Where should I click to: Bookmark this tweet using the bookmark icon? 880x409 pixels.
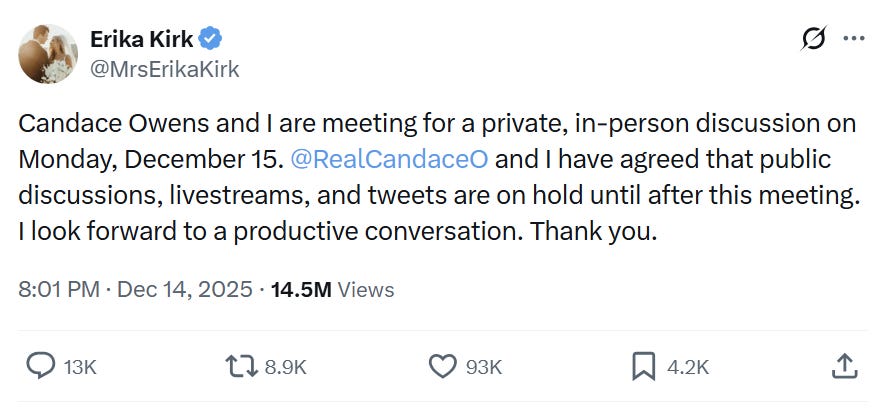643,366
